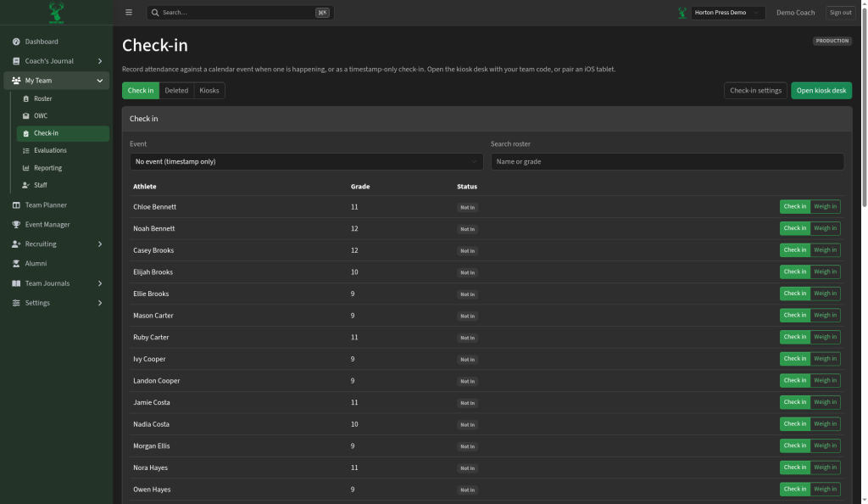Check in Mason Carter
This screenshot has width=868, height=504.
(x=795, y=315)
